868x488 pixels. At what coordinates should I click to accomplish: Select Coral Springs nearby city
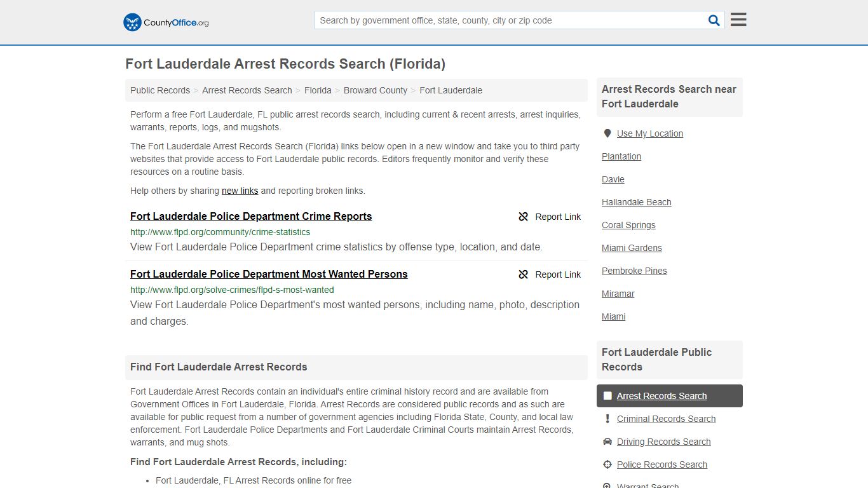(x=628, y=225)
